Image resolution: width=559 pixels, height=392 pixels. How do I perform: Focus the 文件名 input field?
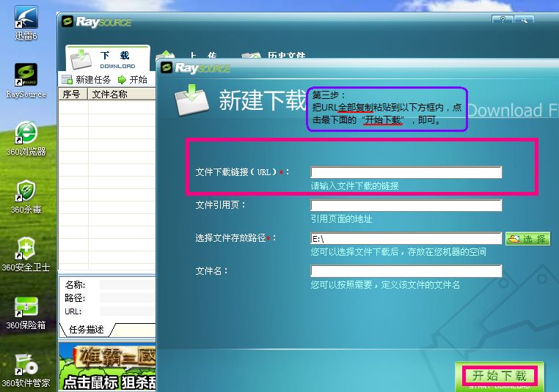pyautogui.click(x=406, y=271)
